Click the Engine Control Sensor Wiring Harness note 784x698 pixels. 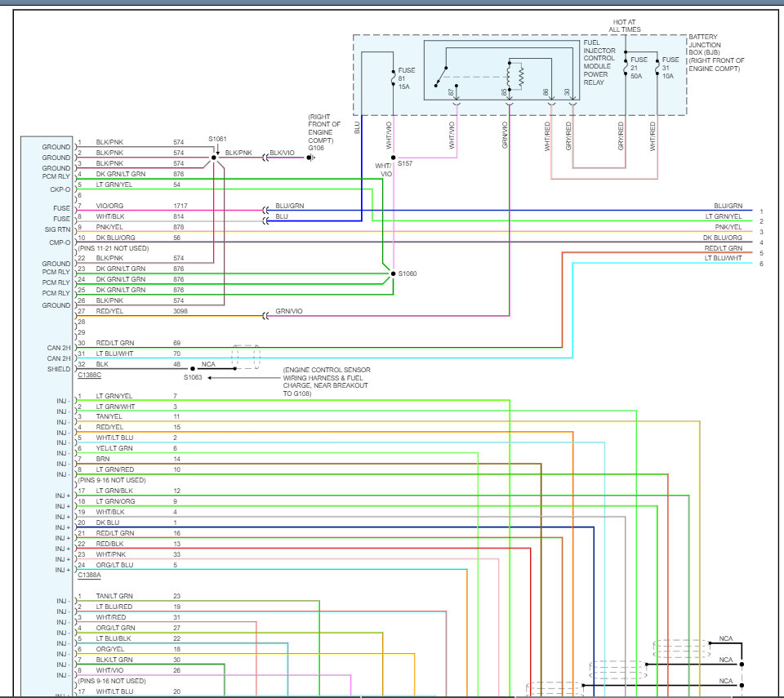[x=327, y=382]
